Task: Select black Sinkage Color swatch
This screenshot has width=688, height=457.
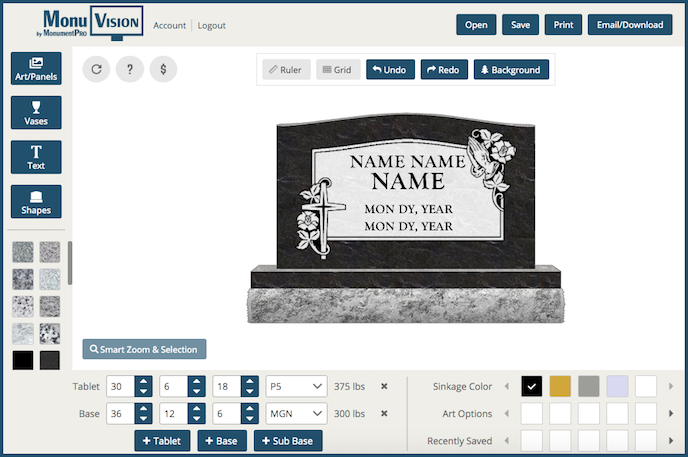Action: (532, 386)
